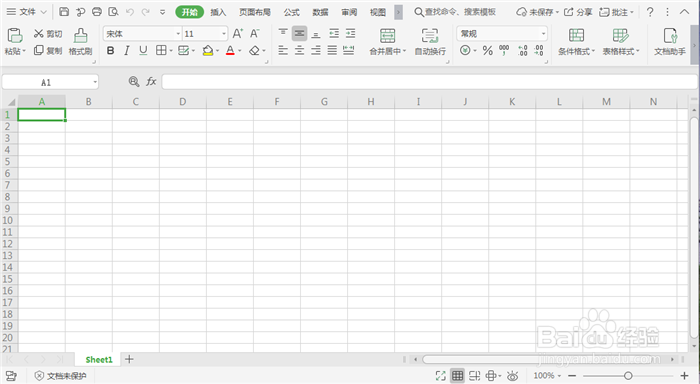
Task: Click the 批注 comment button
Action: pyautogui.click(x=616, y=12)
